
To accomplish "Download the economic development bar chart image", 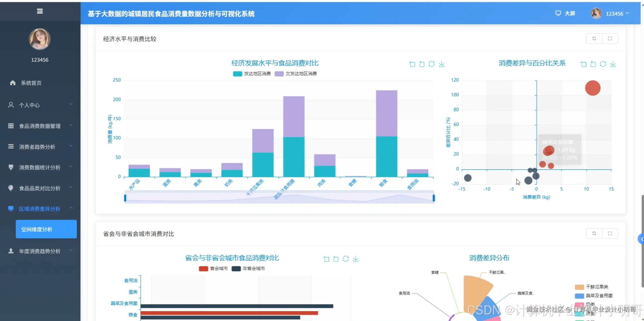I will [x=441, y=64].
